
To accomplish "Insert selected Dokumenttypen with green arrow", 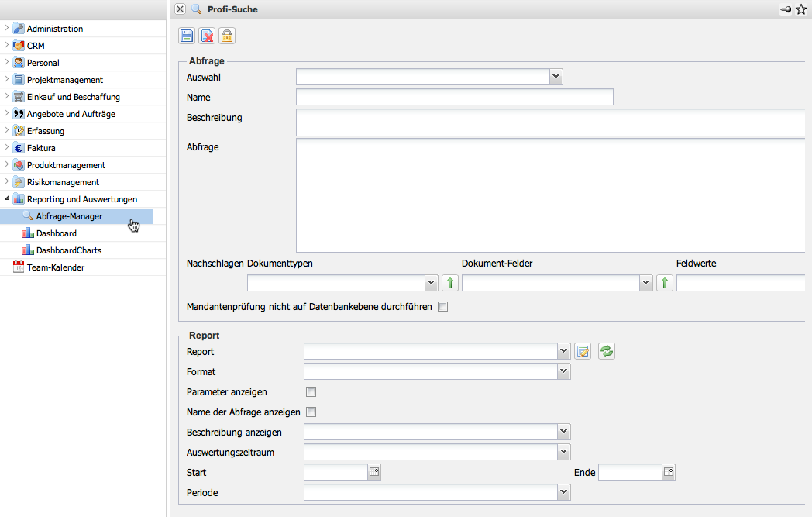I will coord(450,283).
